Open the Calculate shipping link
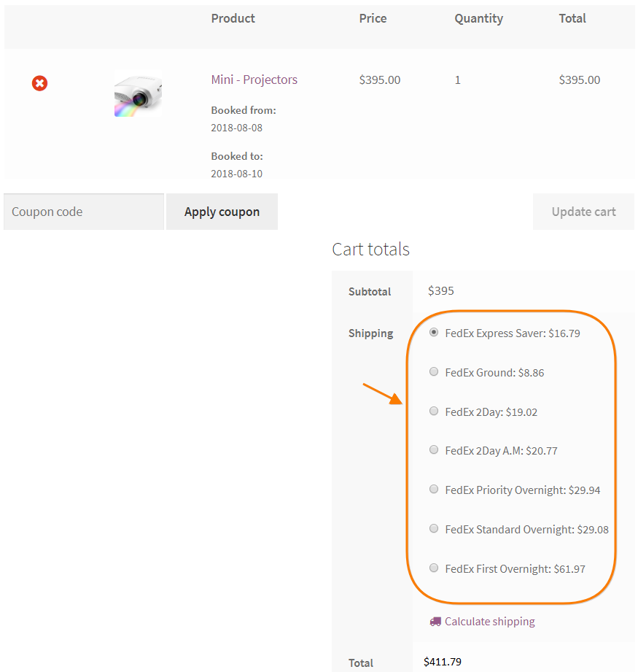Image resolution: width=638 pixels, height=672 pixels. 490,622
